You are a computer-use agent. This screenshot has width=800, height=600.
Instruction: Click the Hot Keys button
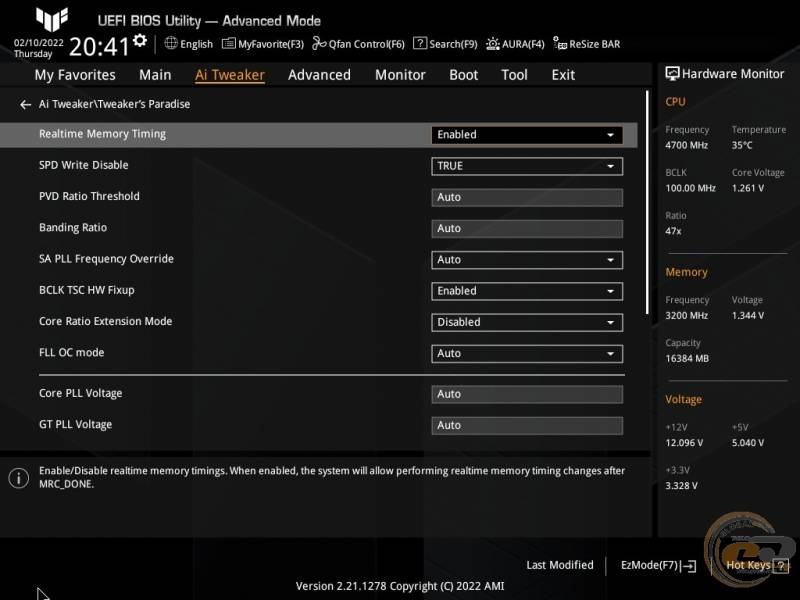tap(757, 565)
